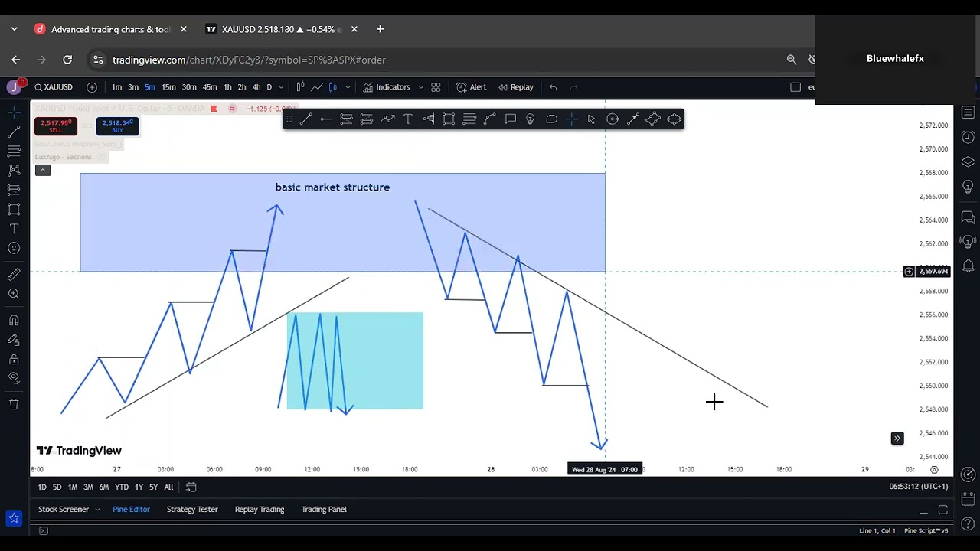Toggle magnet mode in left sidebar
This screenshot has height=551, width=980.
tap(14, 320)
